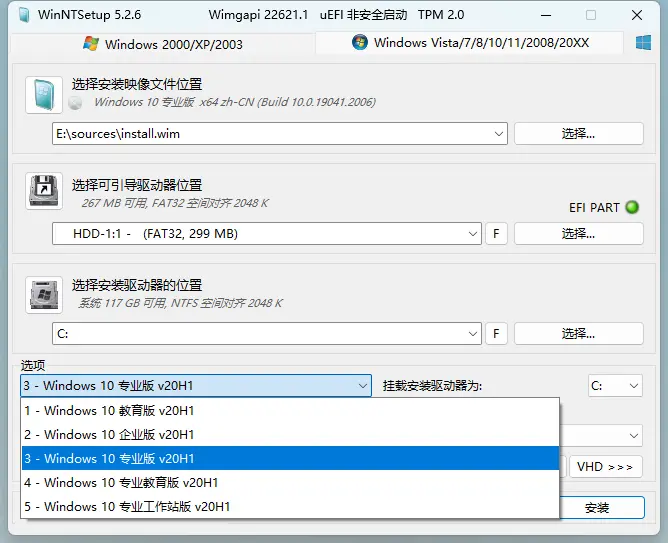
Task: Click the 267 MB 可用, FAT32 info text
Action: point(175,203)
